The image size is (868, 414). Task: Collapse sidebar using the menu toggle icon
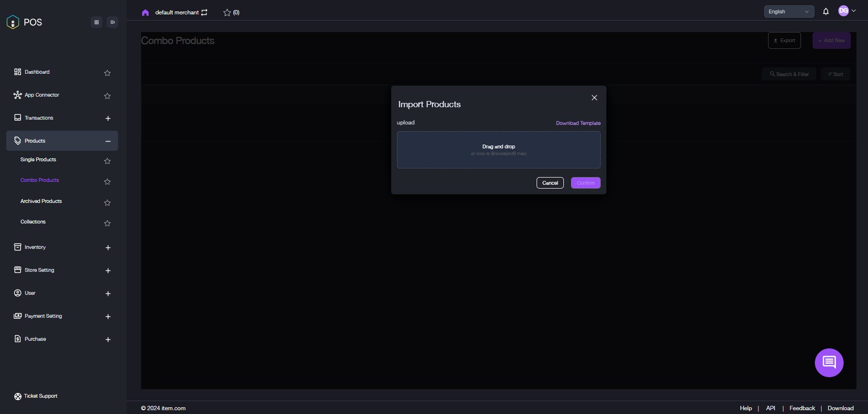click(112, 22)
